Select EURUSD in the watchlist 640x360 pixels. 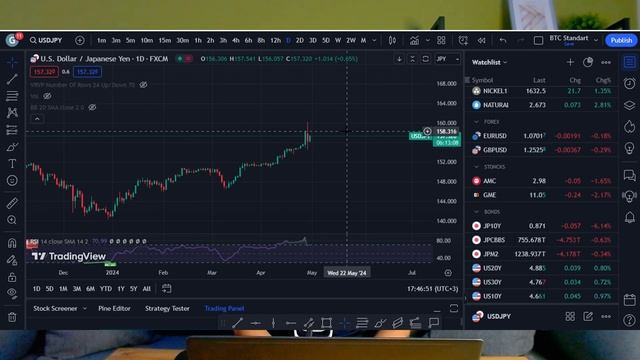pos(541,136)
